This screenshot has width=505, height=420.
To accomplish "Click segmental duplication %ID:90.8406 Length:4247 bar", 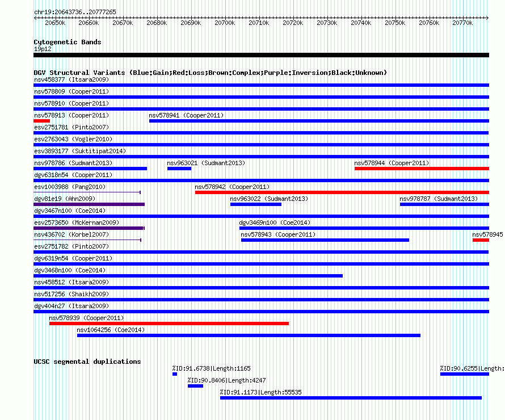I will pos(196,386).
